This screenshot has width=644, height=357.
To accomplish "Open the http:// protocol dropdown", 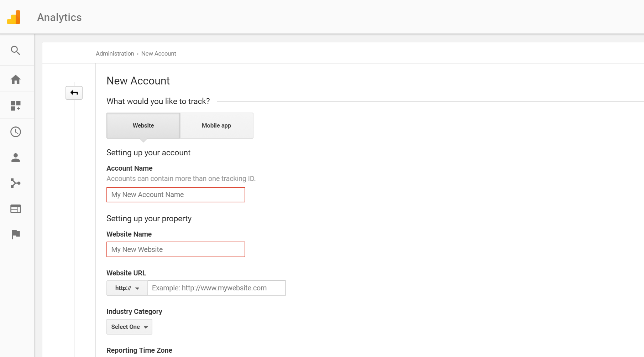I will pos(126,288).
